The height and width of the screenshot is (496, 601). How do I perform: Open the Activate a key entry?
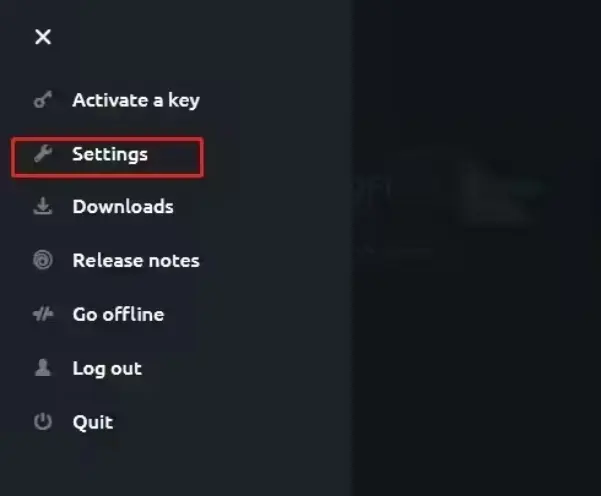tap(117, 100)
